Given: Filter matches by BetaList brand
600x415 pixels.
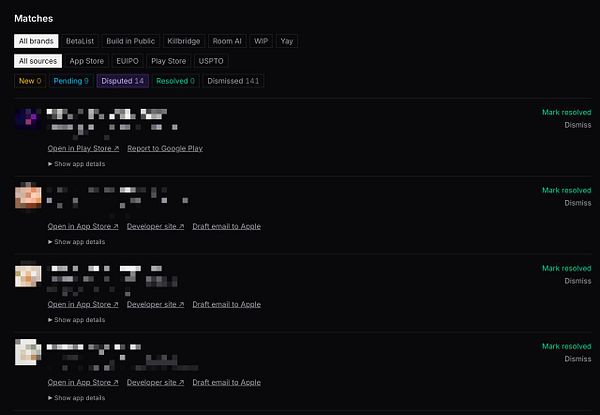Looking at the screenshot, I should tap(80, 41).
